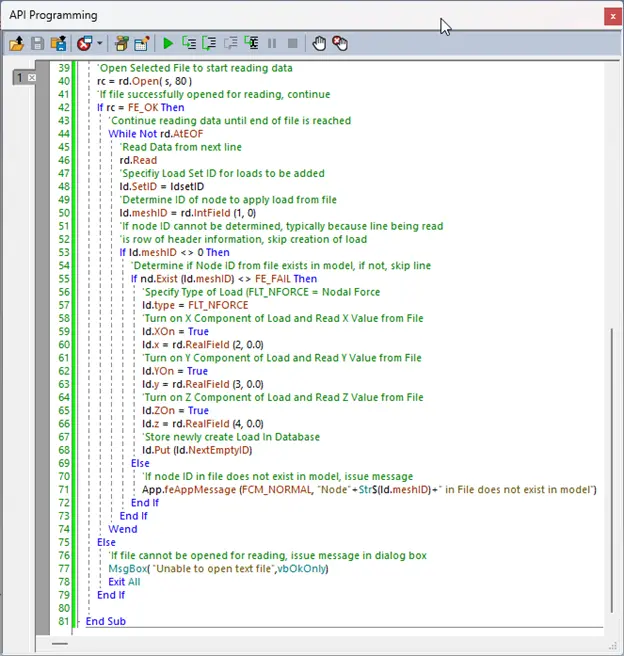This screenshot has height=656, width=624.
Task: Click the Else on line 75
Action: 106,542
